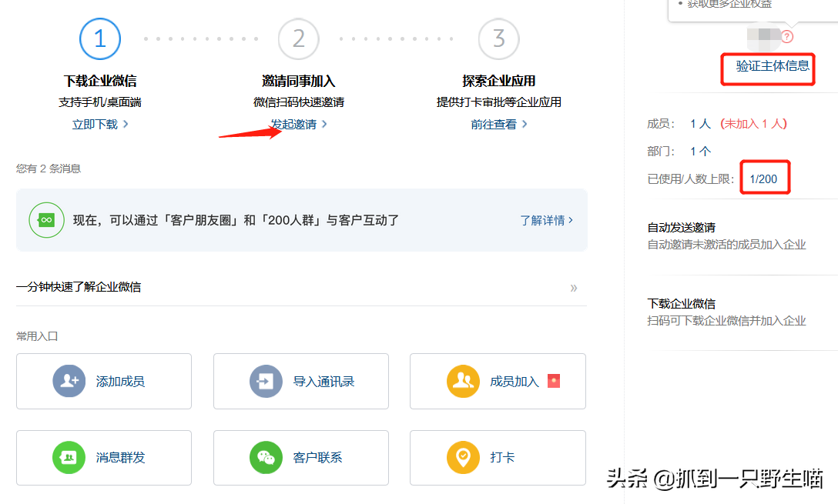The width and height of the screenshot is (838, 504).
Task: Open the 客户联系 entry card
Action: click(x=301, y=458)
